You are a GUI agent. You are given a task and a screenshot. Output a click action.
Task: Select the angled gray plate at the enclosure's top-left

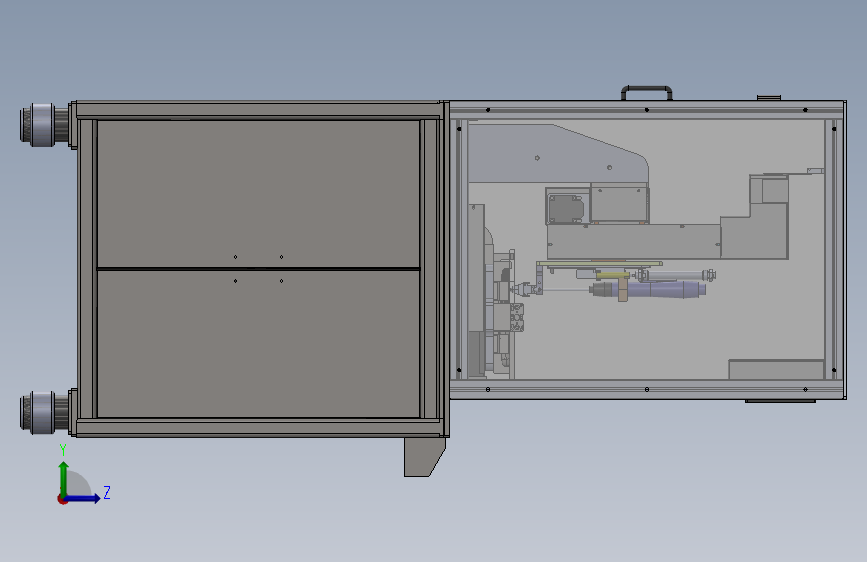point(557,153)
